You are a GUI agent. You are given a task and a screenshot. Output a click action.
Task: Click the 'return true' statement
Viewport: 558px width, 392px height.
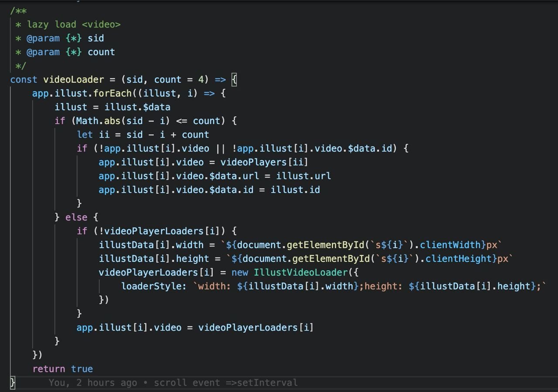pyautogui.click(x=63, y=369)
